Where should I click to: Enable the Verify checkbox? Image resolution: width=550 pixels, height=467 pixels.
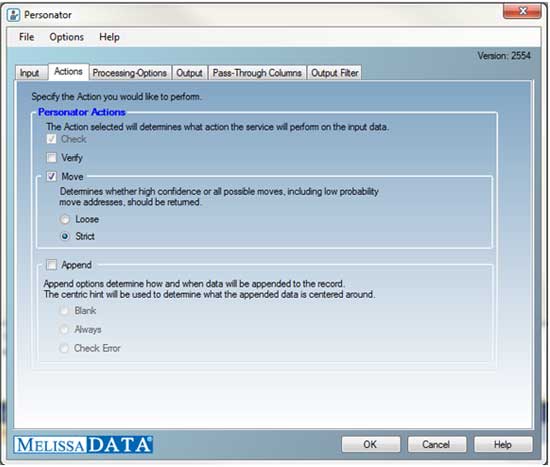(x=52, y=158)
